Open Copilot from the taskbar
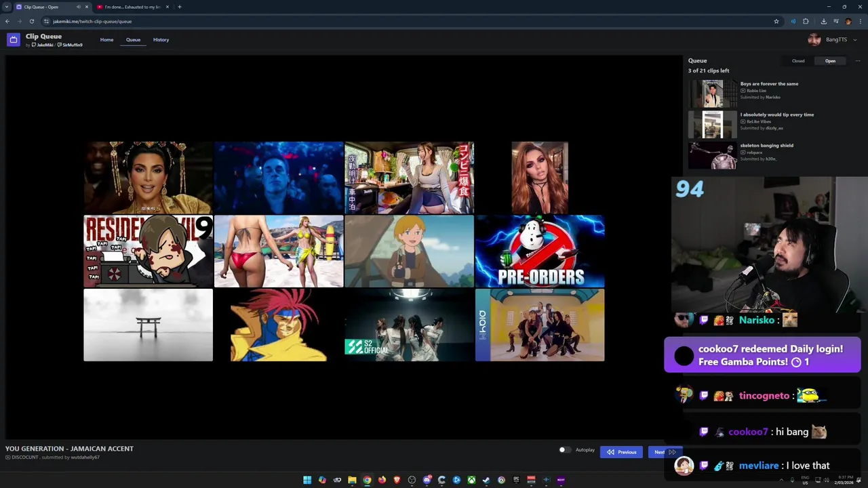868x488 pixels. tap(322, 480)
